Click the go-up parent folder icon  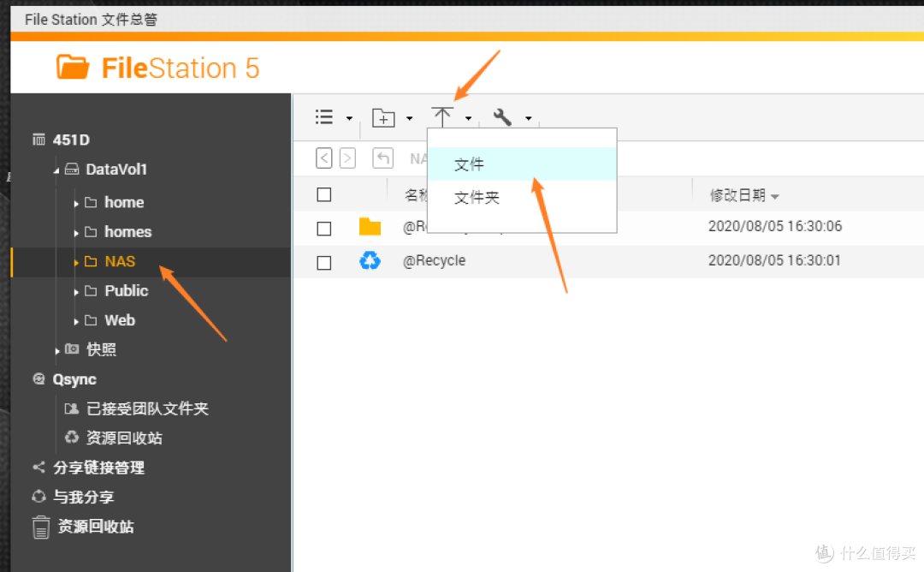click(x=383, y=158)
